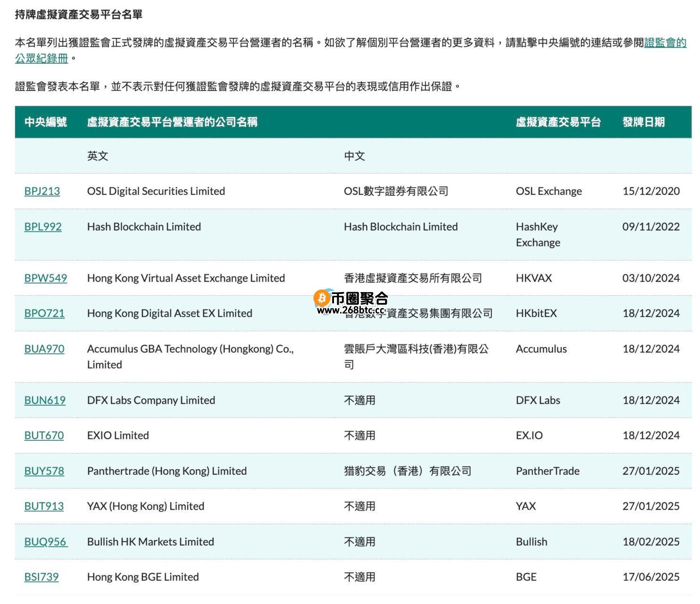Click the EX.IO platform cell
The image size is (700, 604).
click(529, 436)
